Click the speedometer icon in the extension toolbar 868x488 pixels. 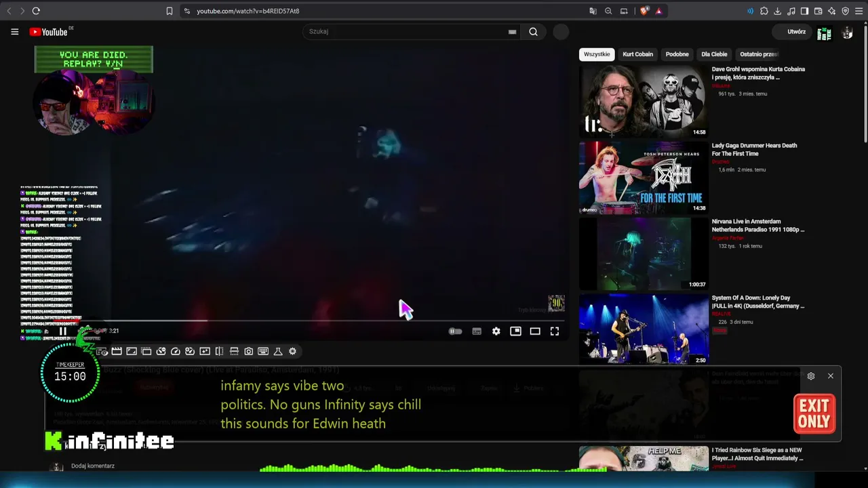point(176,351)
